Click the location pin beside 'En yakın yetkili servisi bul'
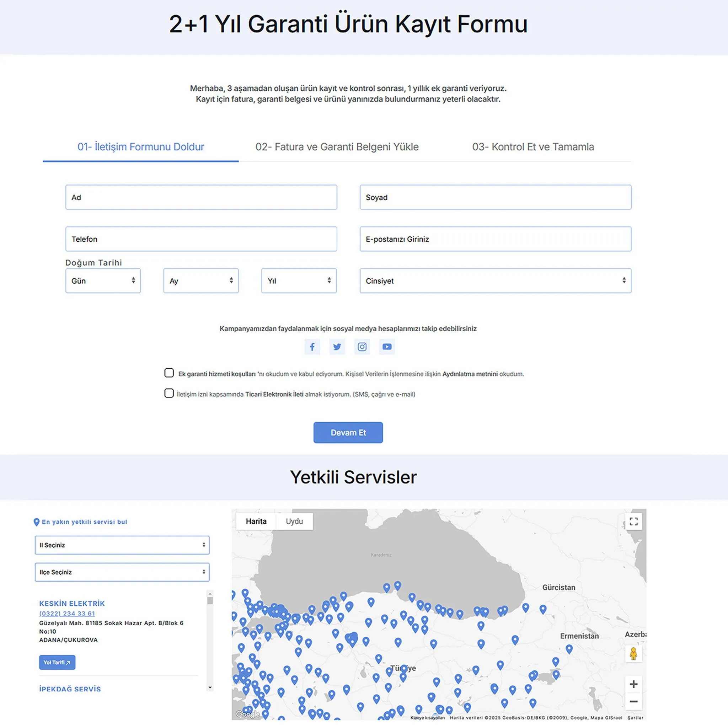 (x=37, y=522)
